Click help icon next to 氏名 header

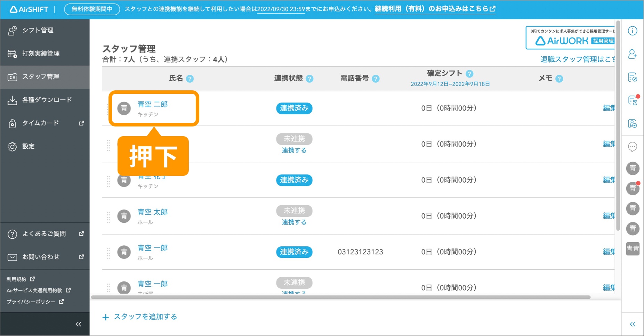click(190, 79)
